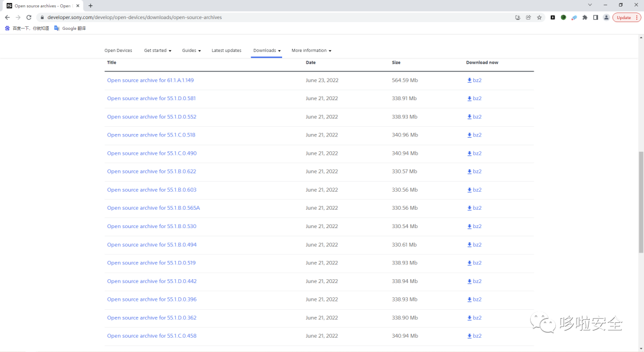Open archive link for 55.1.B.0.530
This screenshot has height=352, width=644.
(151, 226)
